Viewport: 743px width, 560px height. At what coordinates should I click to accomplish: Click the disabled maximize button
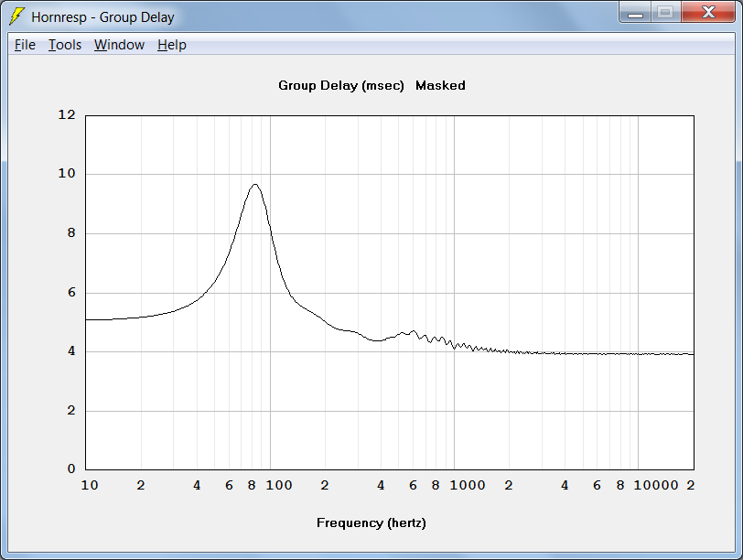(666, 12)
